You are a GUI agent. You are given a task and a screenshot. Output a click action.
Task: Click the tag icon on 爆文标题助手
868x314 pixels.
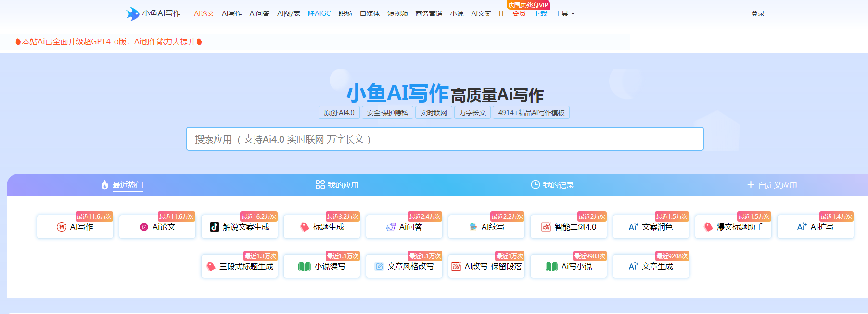[708, 227]
